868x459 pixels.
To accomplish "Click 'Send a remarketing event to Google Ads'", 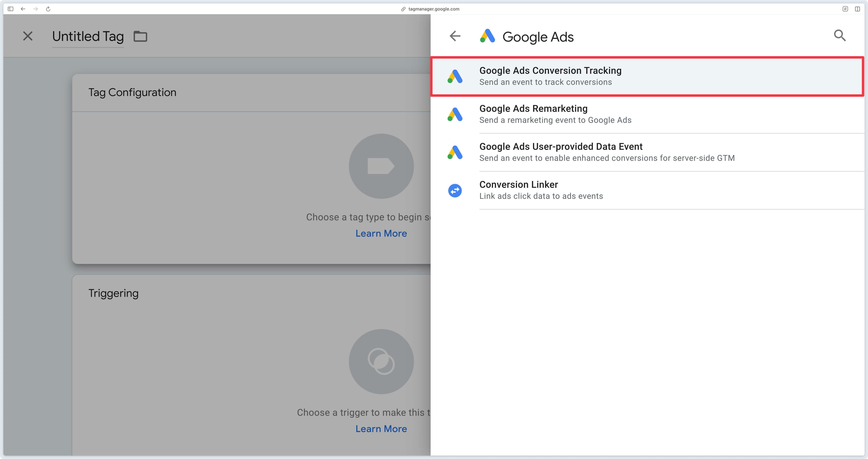I will tap(555, 120).
